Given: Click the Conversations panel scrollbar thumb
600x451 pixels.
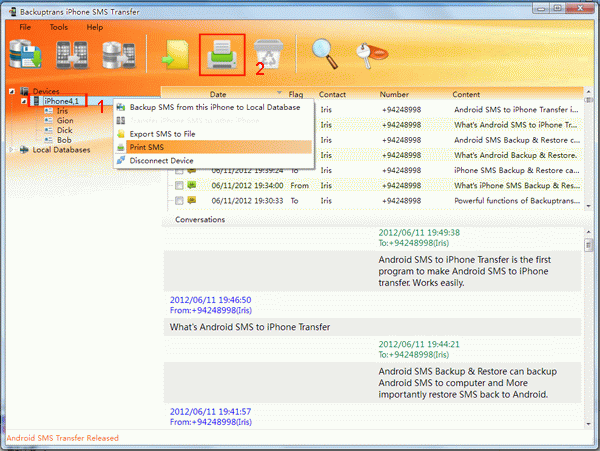Looking at the screenshot, I should (589, 245).
